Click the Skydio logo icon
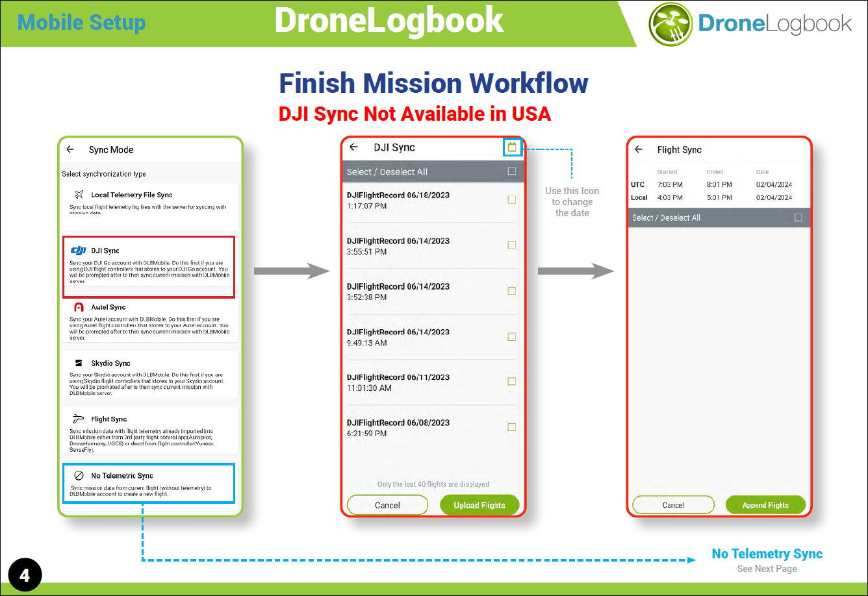 click(x=79, y=364)
